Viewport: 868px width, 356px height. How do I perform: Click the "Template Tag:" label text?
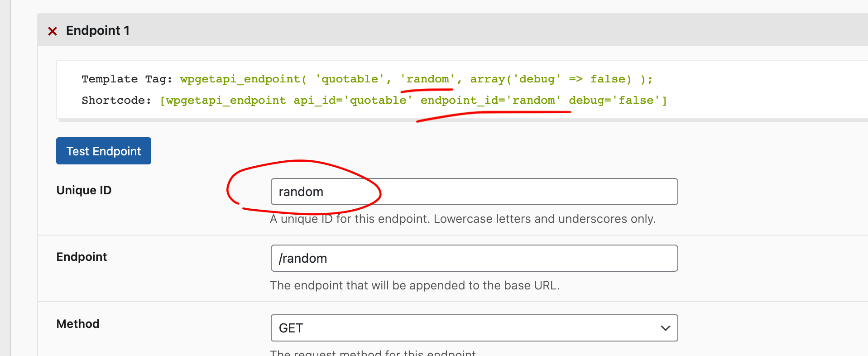127,79
